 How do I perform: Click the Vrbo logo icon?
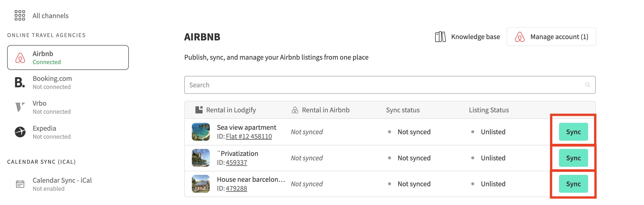click(20, 107)
